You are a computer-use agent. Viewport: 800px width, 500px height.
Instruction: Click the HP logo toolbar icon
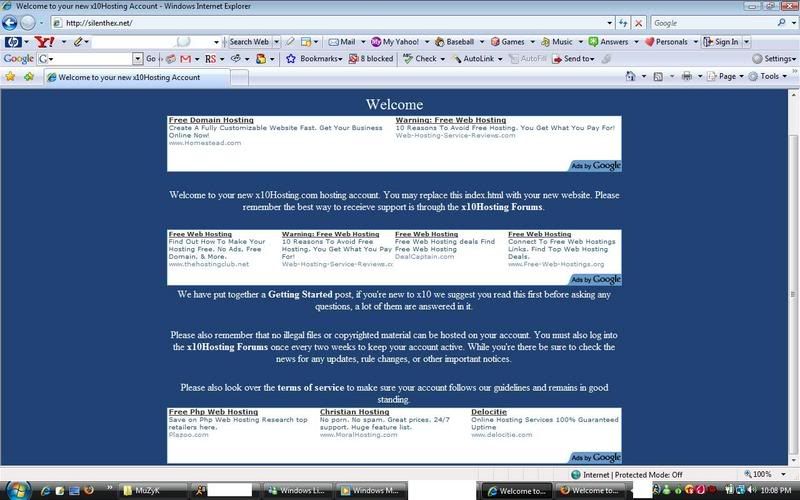(x=13, y=42)
